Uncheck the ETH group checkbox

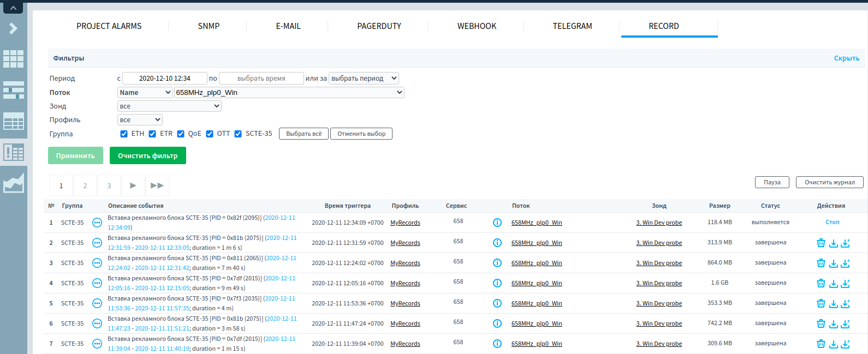124,134
